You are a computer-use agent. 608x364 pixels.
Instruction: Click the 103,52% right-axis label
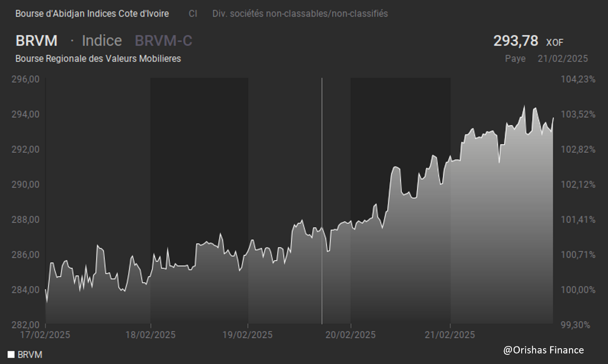(x=578, y=114)
